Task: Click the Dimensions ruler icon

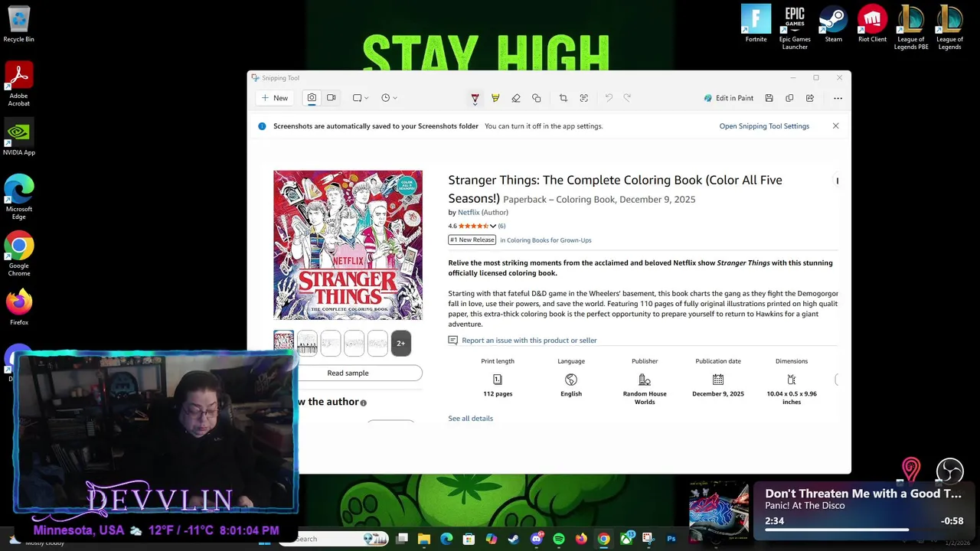Action: [x=792, y=380]
